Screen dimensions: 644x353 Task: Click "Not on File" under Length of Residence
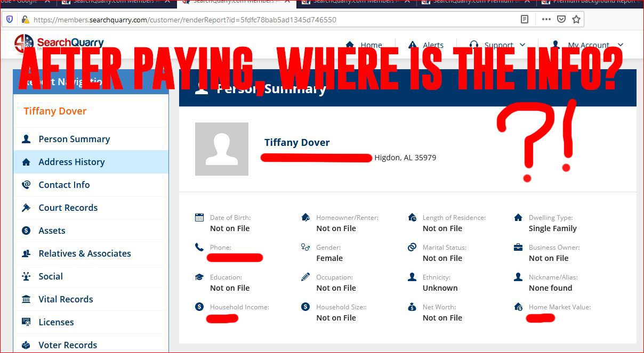tap(442, 228)
